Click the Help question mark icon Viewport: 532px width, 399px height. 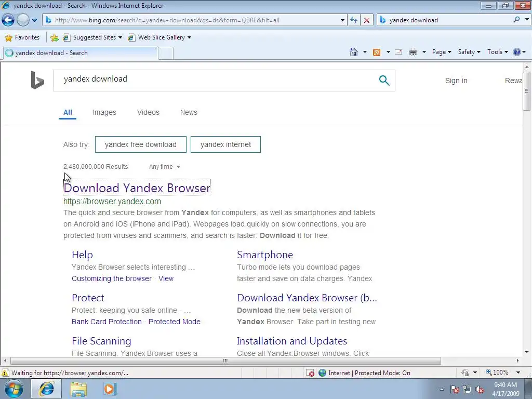click(x=517, y=52)
